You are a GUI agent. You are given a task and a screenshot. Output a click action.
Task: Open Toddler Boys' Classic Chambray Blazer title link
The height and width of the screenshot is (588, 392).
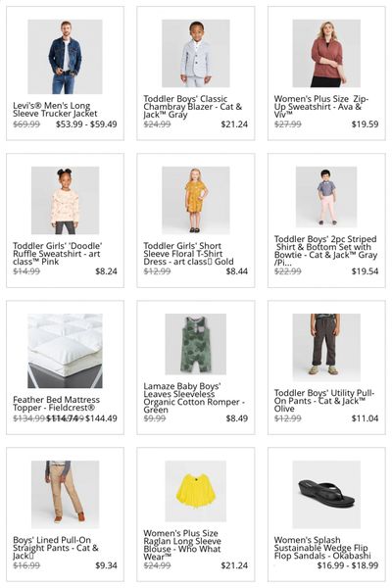[192, 107]
